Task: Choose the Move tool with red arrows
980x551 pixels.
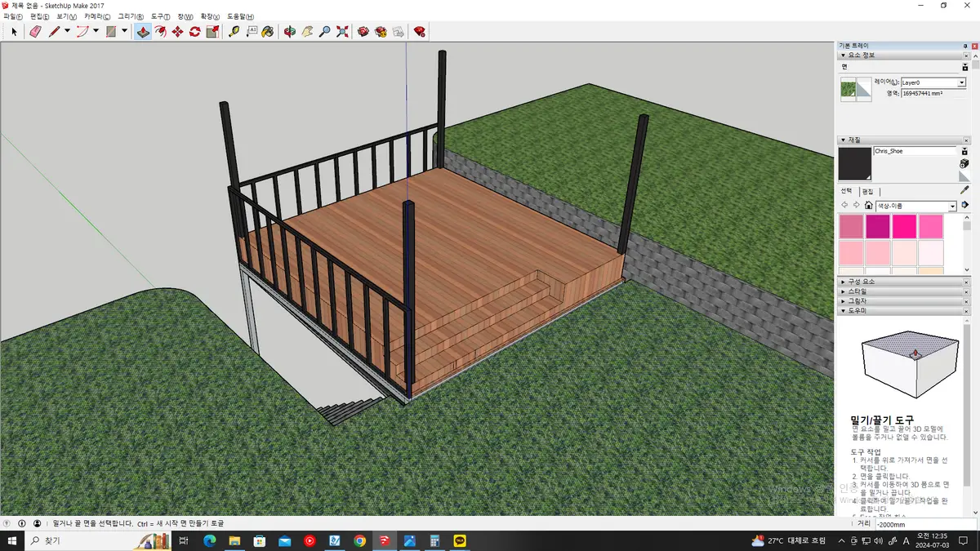Action: (x=177, y=32)
